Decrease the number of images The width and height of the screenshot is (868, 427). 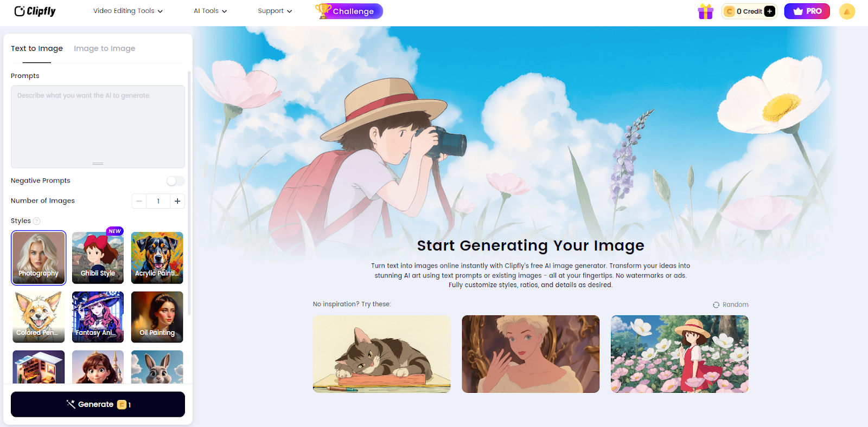[x=139, y=201]
